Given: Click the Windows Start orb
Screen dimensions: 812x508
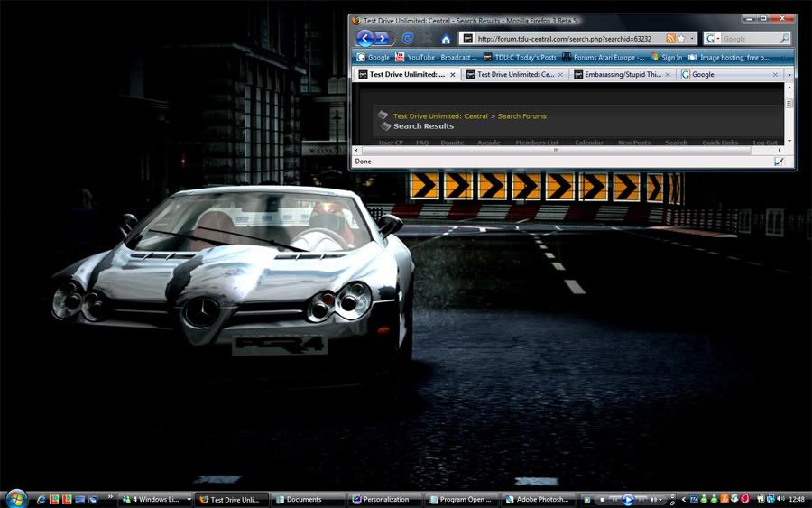Looking at the screenshot, I should click(15, 498).
